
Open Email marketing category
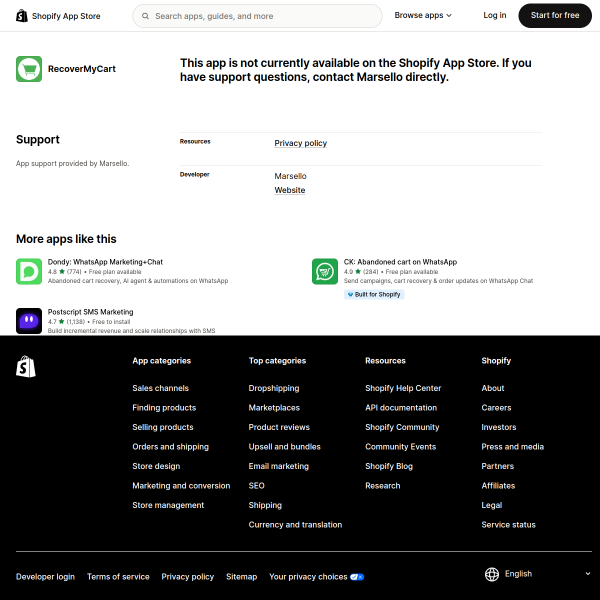pos(279,466)
